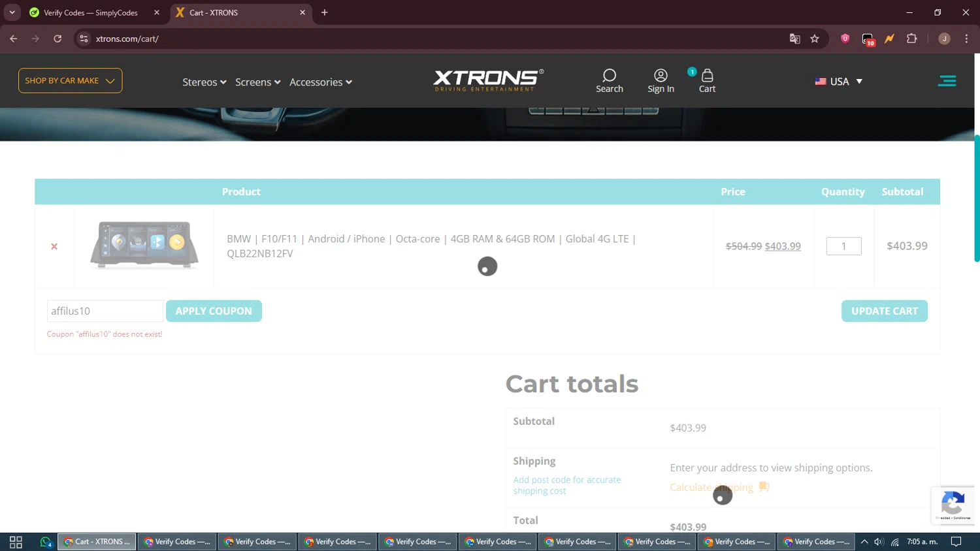Image resolution: width=980 pixels, height=551 pixels.
Task: Close the Cart - XTRONS tab
Action: click(x=302, y=12)
